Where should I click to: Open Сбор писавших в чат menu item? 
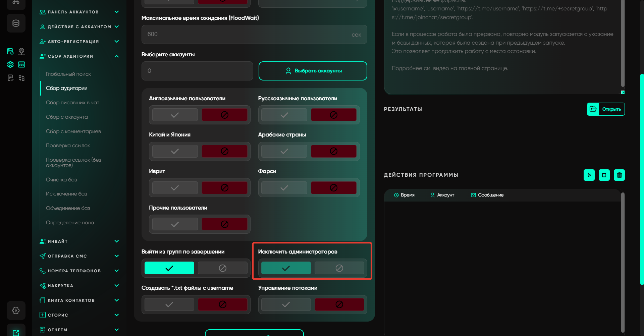[x=72, y=103]
